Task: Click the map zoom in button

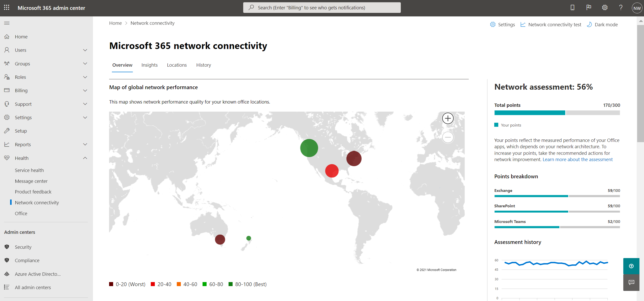Action: tap(447, 118)
